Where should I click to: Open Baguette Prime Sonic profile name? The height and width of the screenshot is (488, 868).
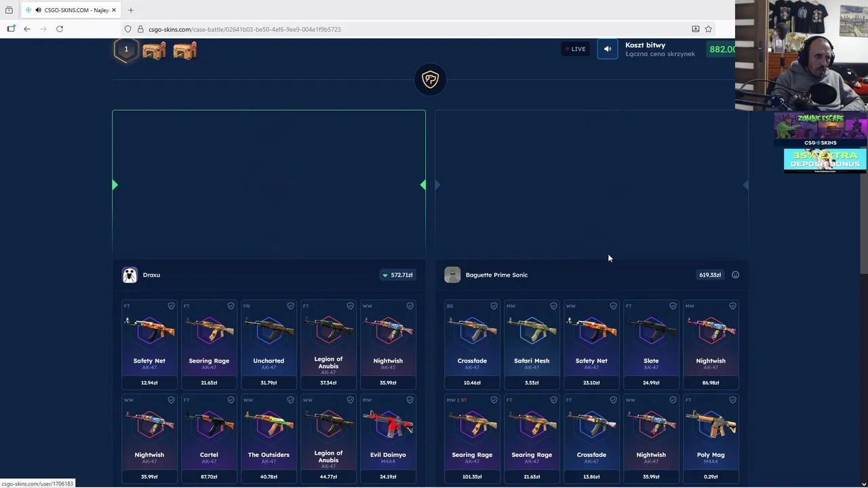pos(496,275)
